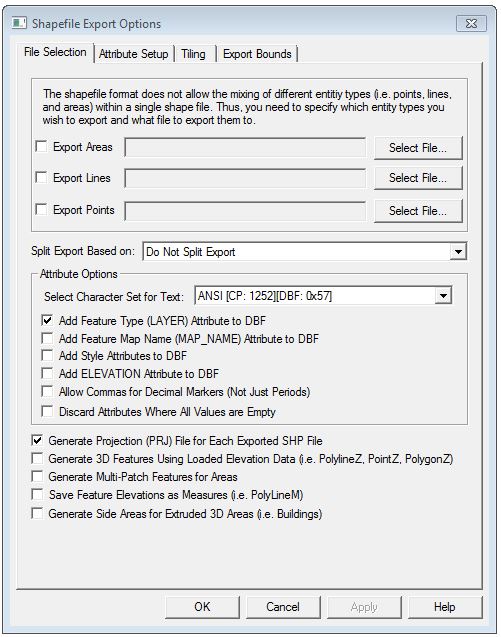Open Help for export options
501x637 pixels.
pos(445,607)
